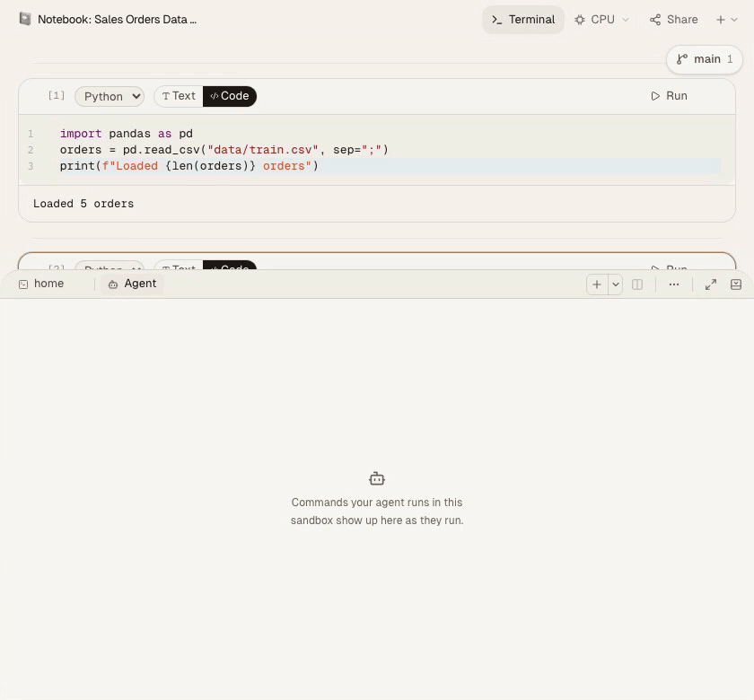Expand the new terminal options chevron
This screenshot has width=754, height=700.
616,284
